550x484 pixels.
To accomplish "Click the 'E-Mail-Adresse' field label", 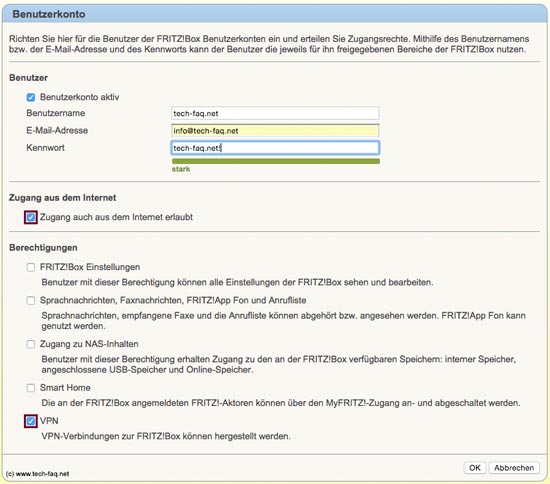I will [57, 130].
